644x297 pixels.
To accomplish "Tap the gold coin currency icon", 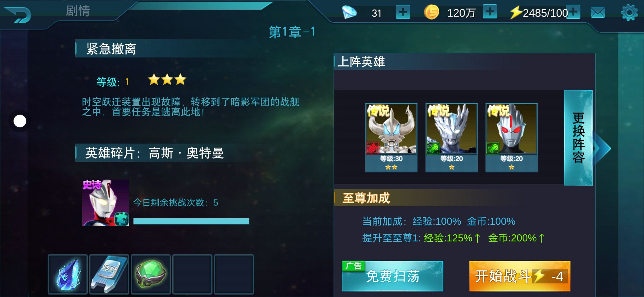I will coord(431,12).
